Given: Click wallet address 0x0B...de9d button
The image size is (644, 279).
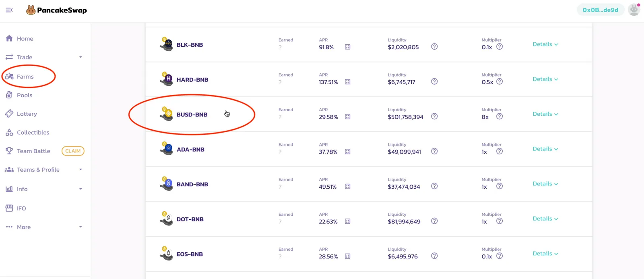Looking at the screenshot, I should coord(600,10).
